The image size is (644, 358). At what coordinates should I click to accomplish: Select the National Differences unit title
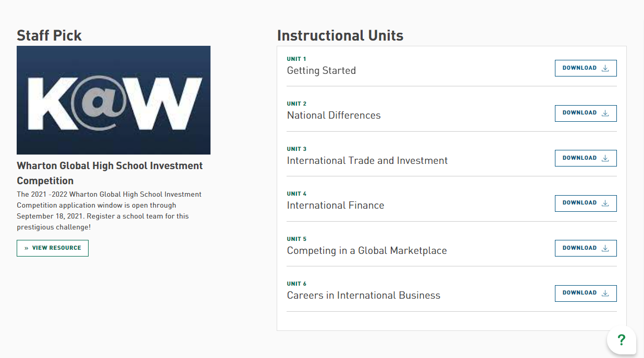pyautogui.click(x=334, y=116)
